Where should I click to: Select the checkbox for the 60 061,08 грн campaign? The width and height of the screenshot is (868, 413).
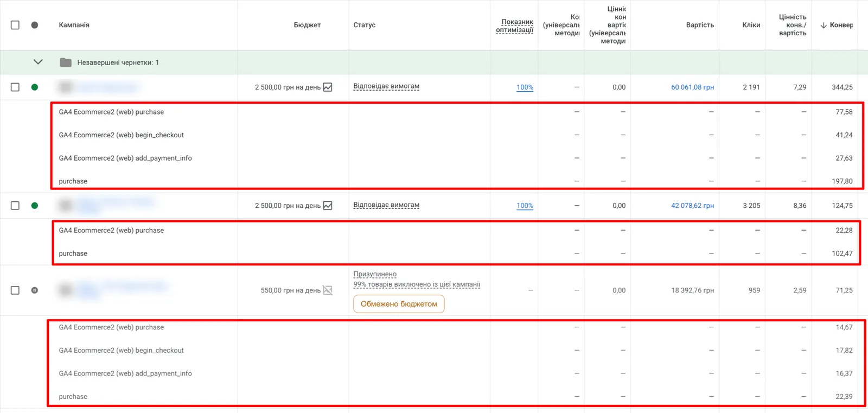point(15,87)
